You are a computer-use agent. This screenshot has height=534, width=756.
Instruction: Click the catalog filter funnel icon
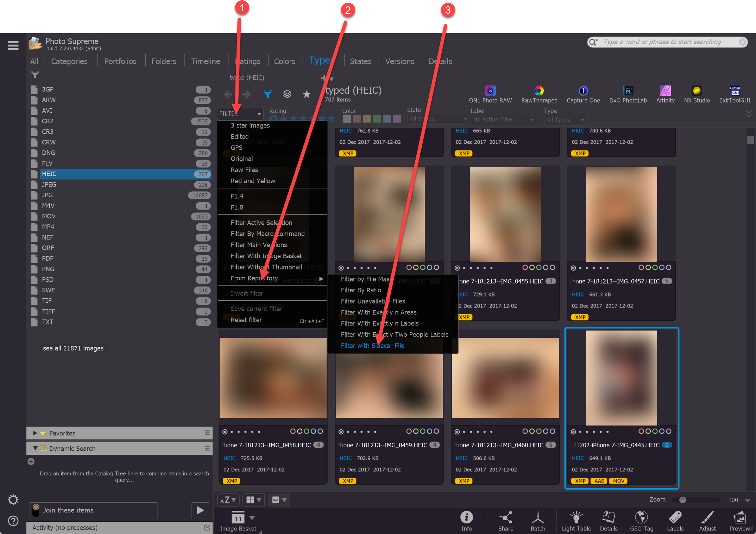35,74
